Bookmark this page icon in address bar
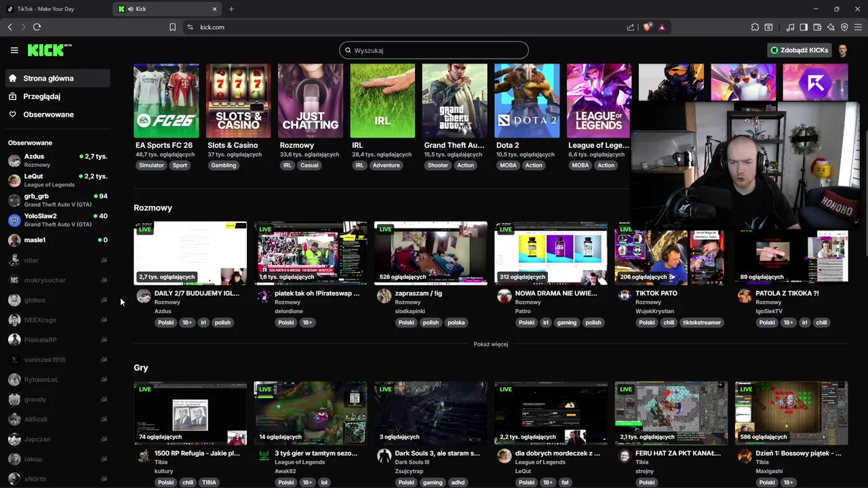 pos(172,27)
